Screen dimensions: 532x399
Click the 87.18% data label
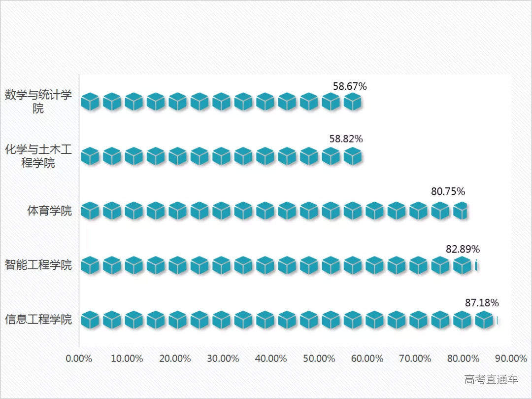[482, 302]
